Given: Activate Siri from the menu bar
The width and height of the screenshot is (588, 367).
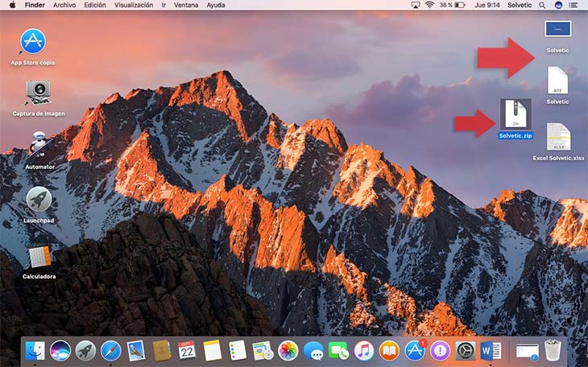Looking at the screenshot, I should [558, 5].
